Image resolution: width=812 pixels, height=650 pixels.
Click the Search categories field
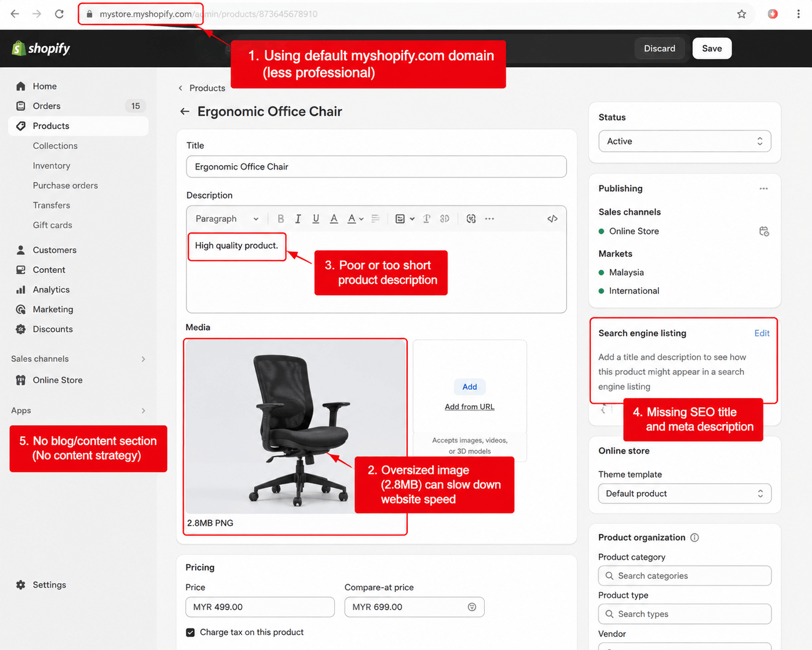(x=685, y=576)
